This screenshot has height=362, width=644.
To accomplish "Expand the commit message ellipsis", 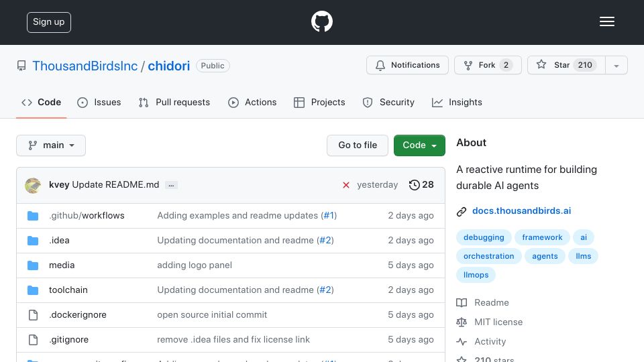I will tap(171, 185).
